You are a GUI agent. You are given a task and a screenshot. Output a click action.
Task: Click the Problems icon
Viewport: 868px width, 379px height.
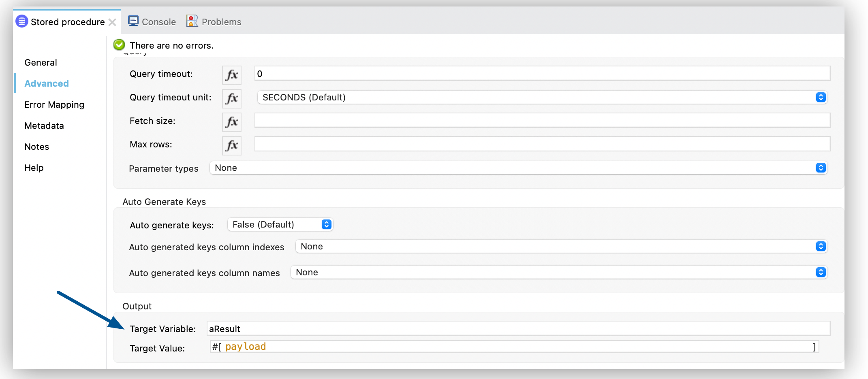(191, 21)
